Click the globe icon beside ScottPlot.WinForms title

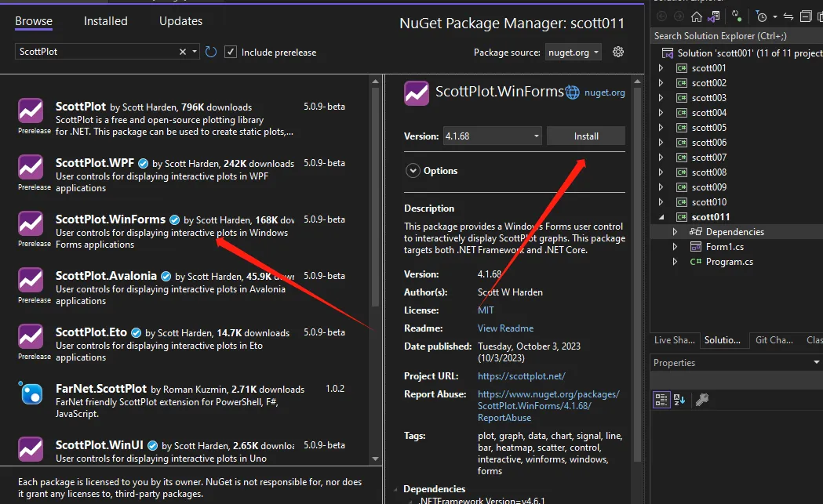572,92
